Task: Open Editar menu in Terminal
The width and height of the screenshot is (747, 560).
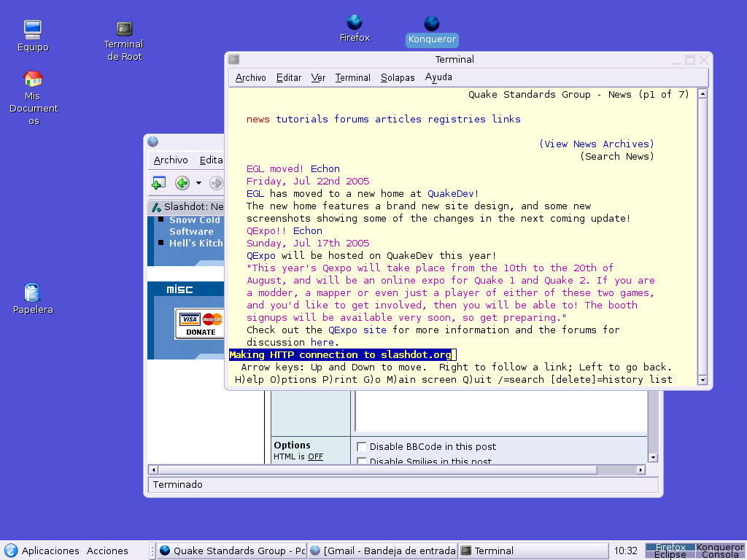Action: (289, 77)
